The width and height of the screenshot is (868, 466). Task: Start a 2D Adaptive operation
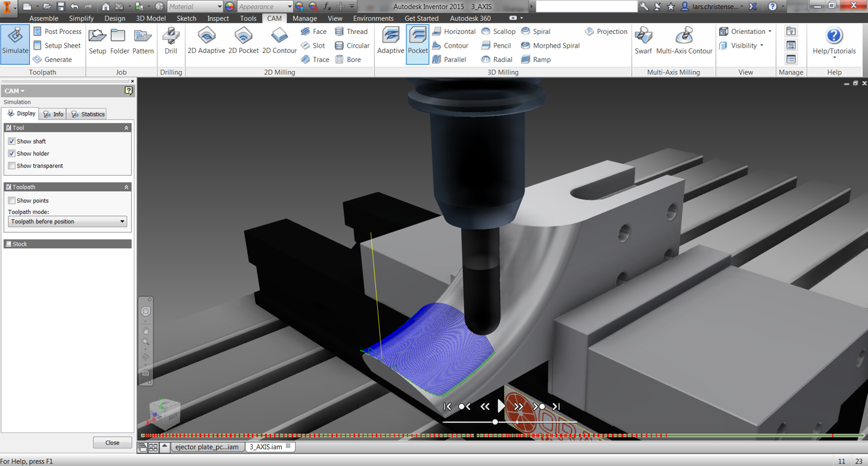click(206, 42)
